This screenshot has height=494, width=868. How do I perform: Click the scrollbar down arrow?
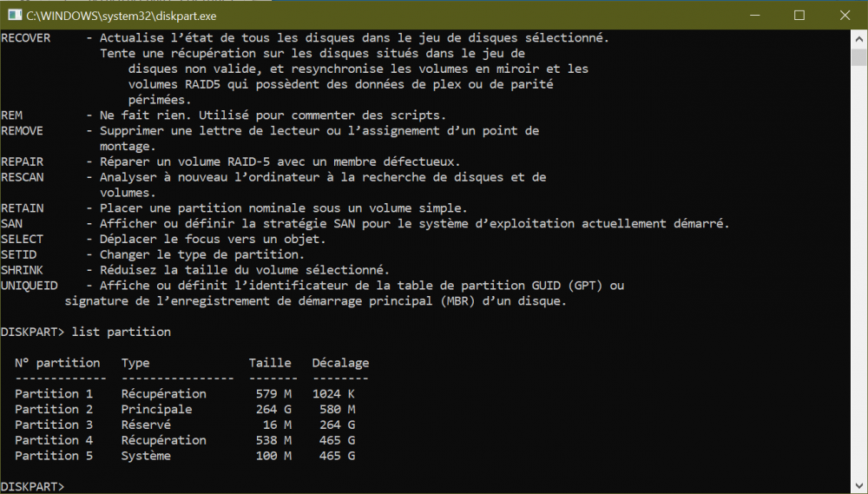pos(859,486)
